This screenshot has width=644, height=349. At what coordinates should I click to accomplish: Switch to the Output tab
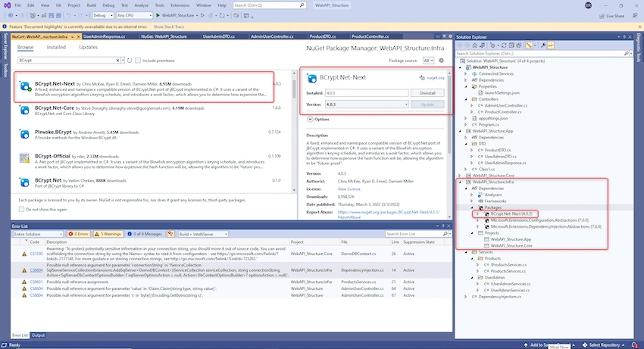38,335
